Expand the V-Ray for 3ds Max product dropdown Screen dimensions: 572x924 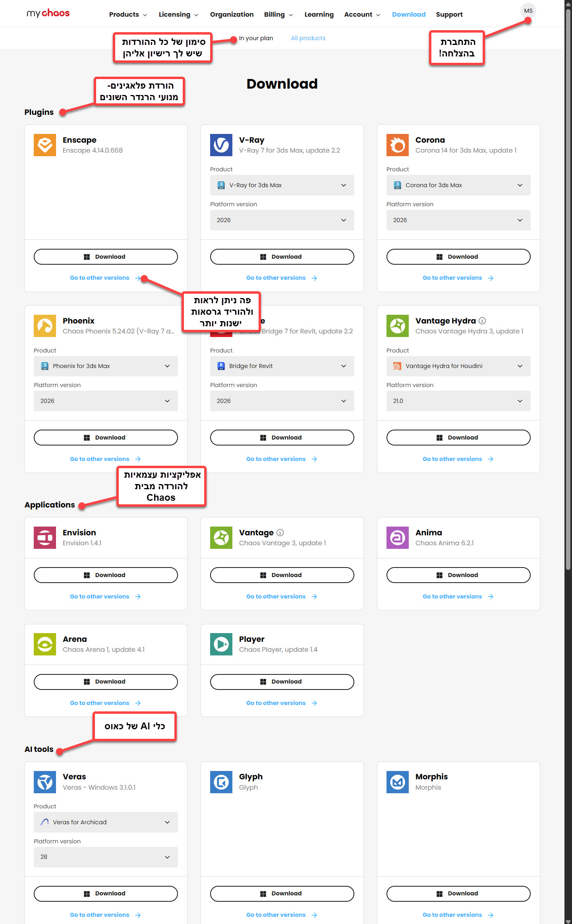click(x=282, y=185)
